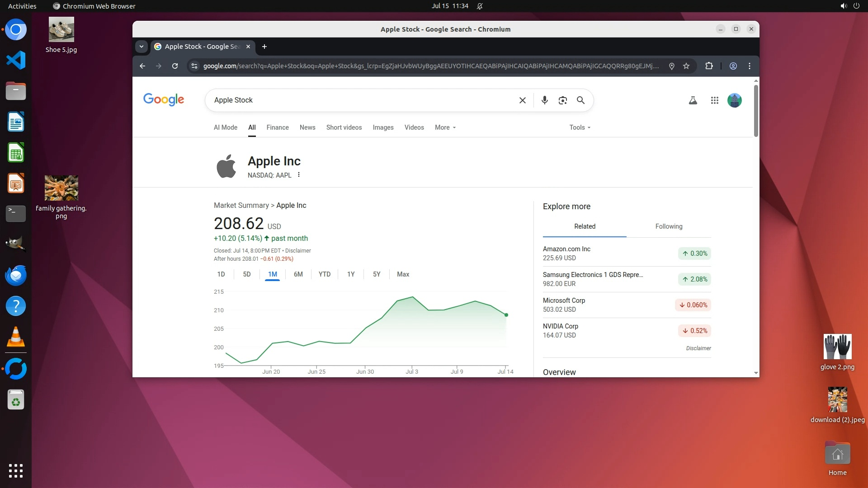
Task: Select the 5D chart range
Action: [x=246, y=274]
